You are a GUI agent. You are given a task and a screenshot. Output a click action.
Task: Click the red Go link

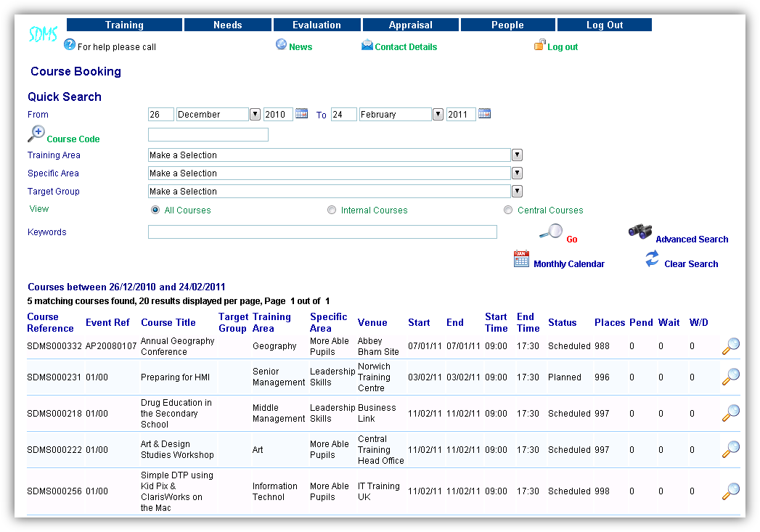[572, 240]
